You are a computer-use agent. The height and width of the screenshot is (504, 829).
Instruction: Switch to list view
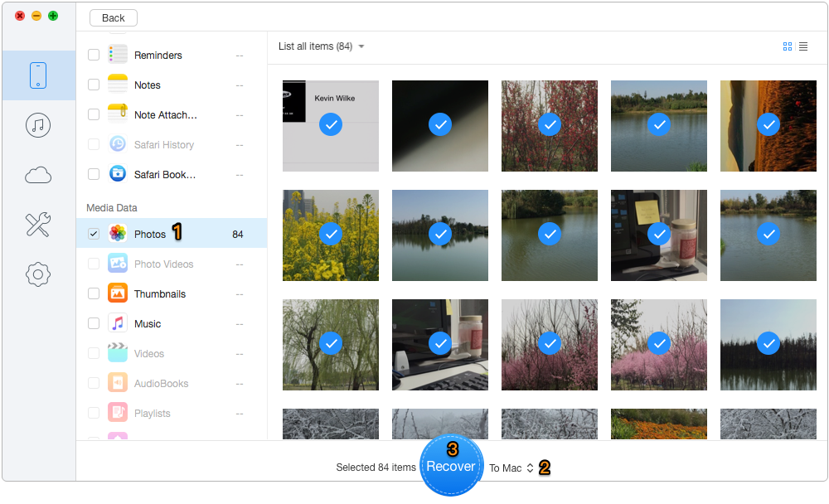(803, 46)
